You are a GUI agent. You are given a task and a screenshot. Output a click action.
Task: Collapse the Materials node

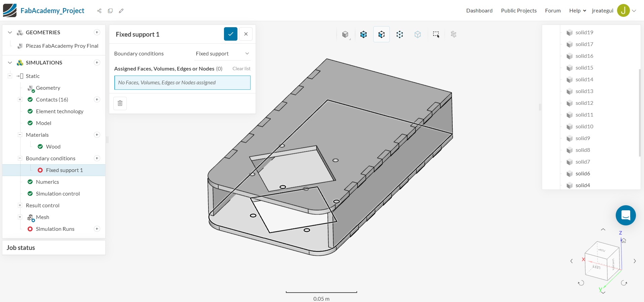[20, 135]
